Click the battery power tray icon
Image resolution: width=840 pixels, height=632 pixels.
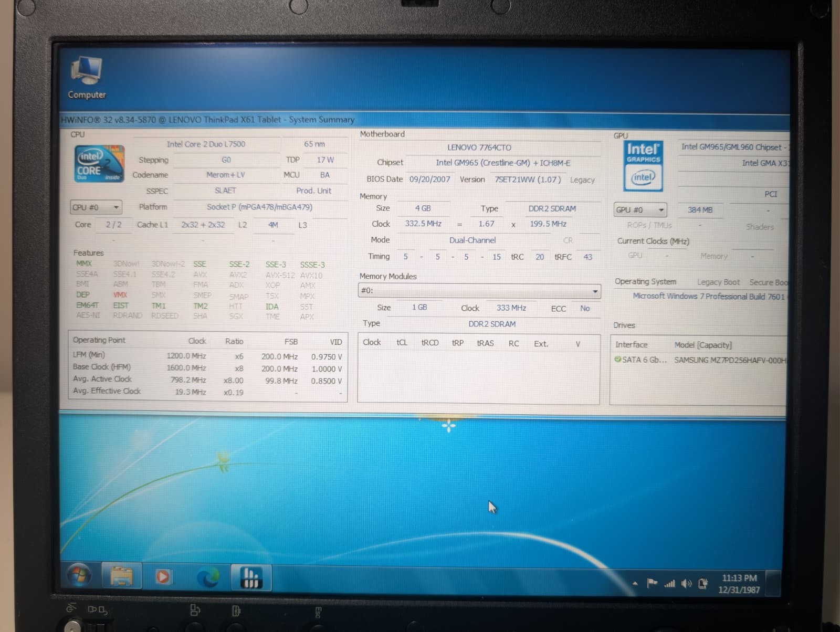pos(703,583)
